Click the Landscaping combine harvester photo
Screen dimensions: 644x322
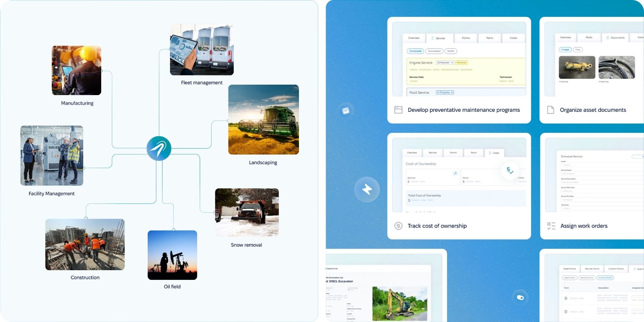coord(264,120)
